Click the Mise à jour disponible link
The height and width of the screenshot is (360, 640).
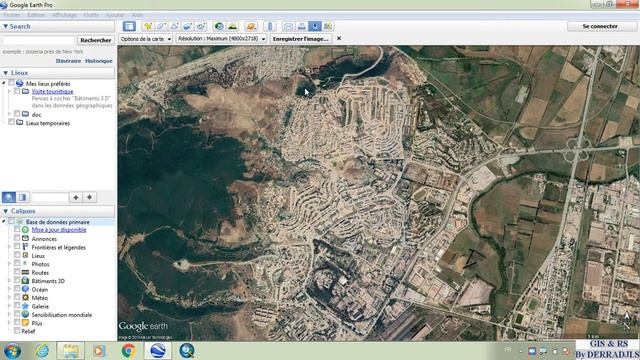pos(59,230)
